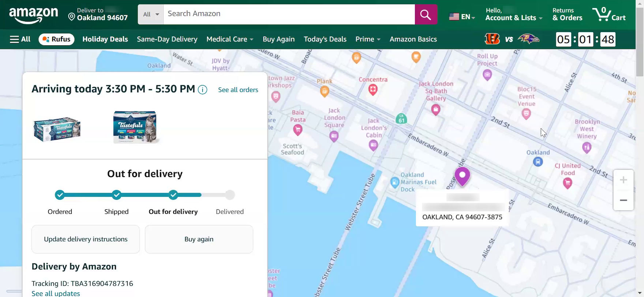Expand the Prime menu
The image size is (644, 297).
click(x=368, y=39)
